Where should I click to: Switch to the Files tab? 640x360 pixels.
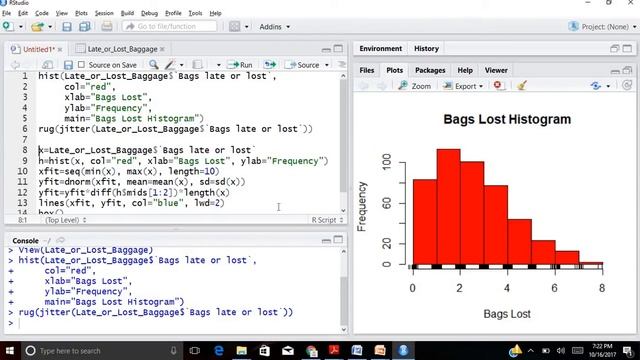point(367,70)
